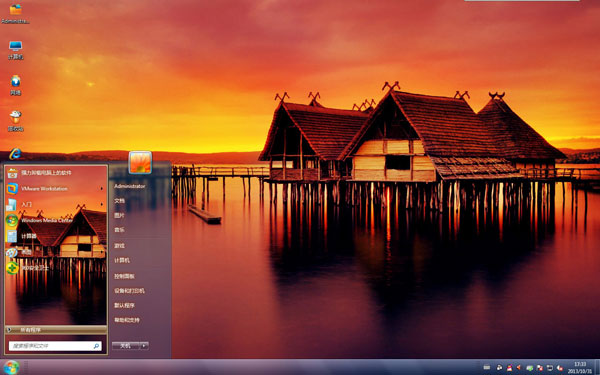Show all programs list
The image size is (600, 375).
pos(56,329)
